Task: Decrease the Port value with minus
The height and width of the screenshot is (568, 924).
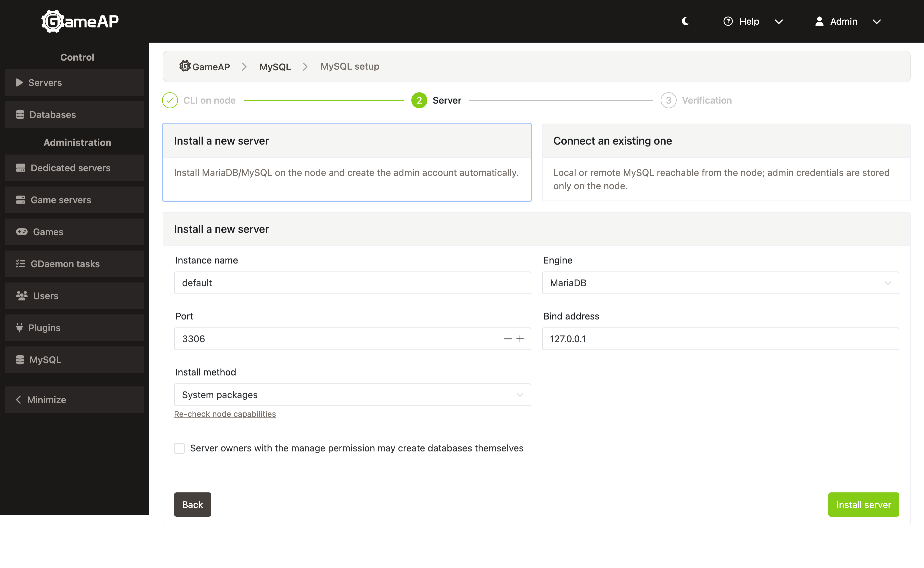Action: pyautogui.click(x=508, y=339)
